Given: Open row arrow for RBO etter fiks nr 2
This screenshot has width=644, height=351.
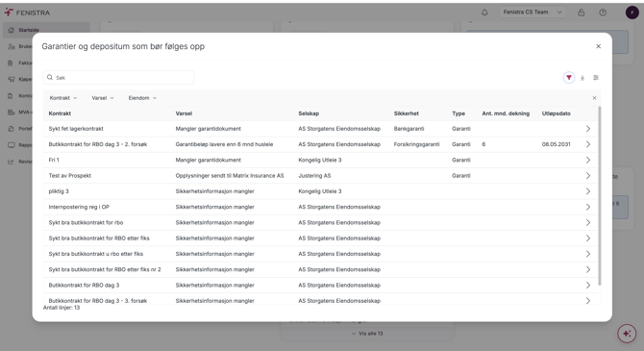Looking at the screenshot, I should coord(588,269).
